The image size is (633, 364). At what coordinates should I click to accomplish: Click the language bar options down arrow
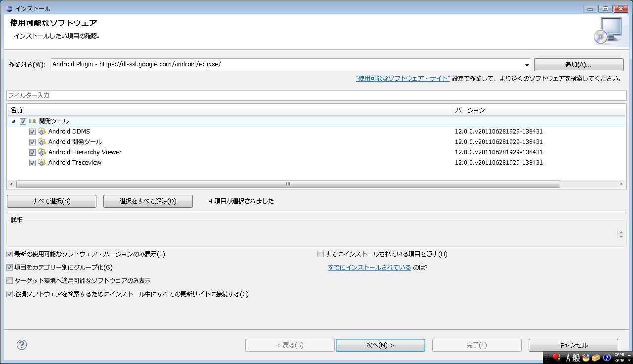pos(629,361)
